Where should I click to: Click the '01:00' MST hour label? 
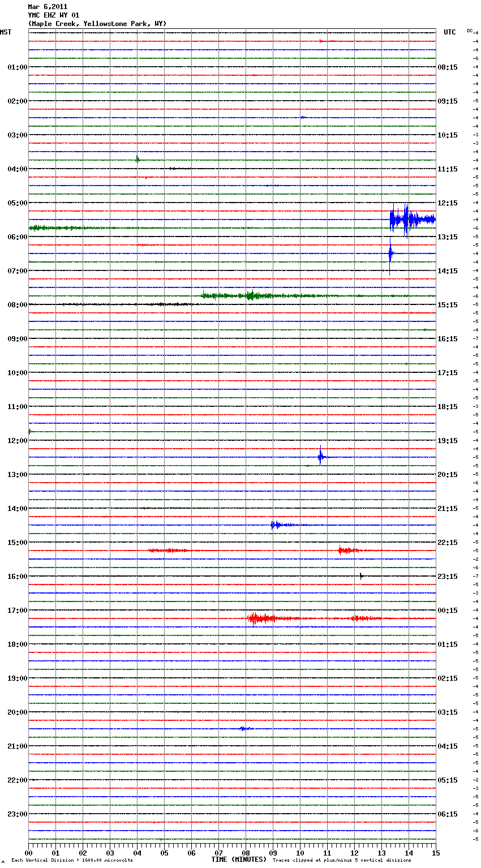click(17, 67)
